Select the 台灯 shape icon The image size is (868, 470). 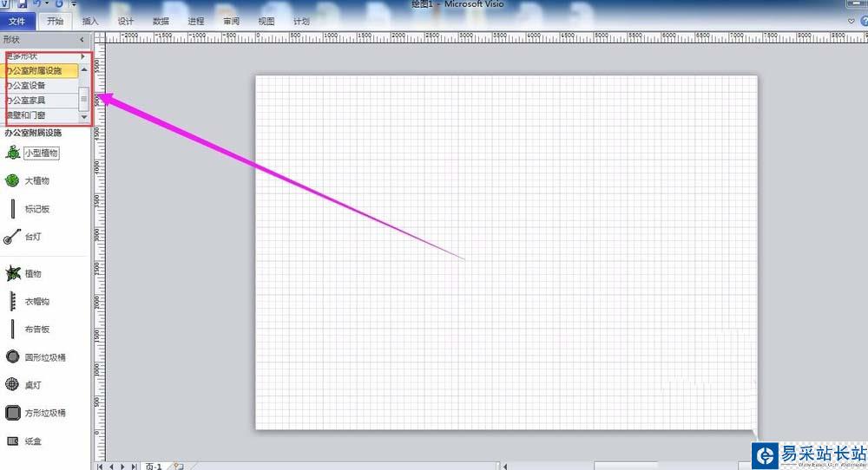click(x=12, y=237)
